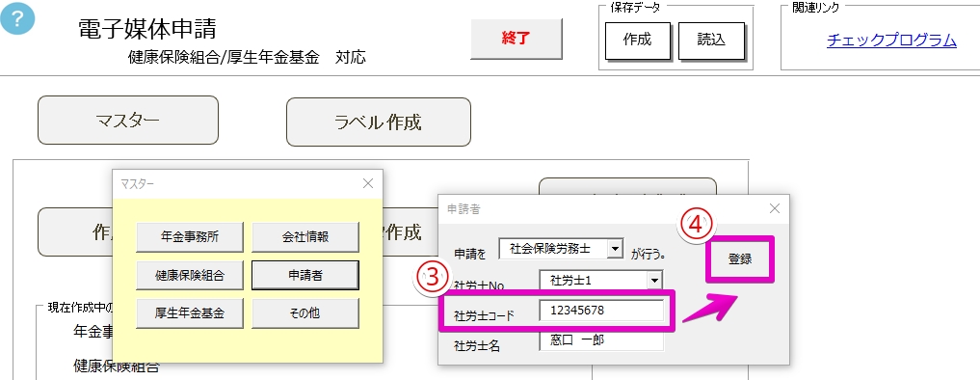Viewport: 980px width, 380px height.
Task: Select 健康保険組合 in the マスター dialog
Action: pyautogui.click(x=190, y=275)
